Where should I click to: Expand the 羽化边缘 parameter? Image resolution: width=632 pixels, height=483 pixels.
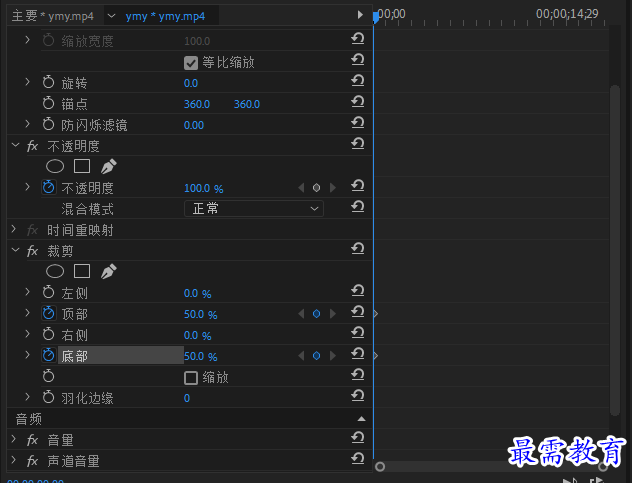[x=27, y=397]
